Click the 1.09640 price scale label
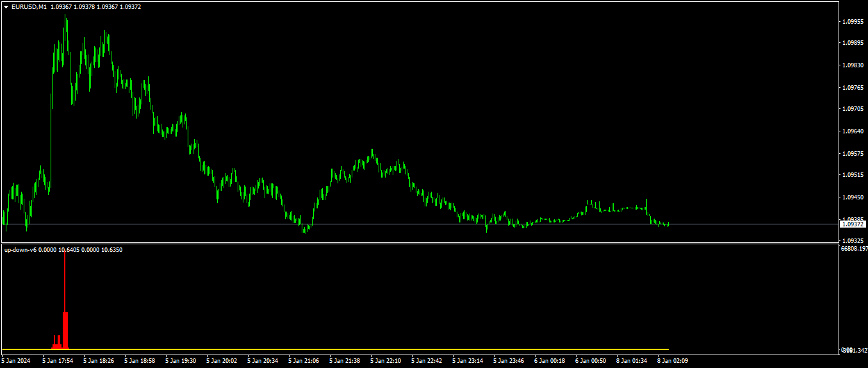The image size is (868, 368). [x=852, y=131]
